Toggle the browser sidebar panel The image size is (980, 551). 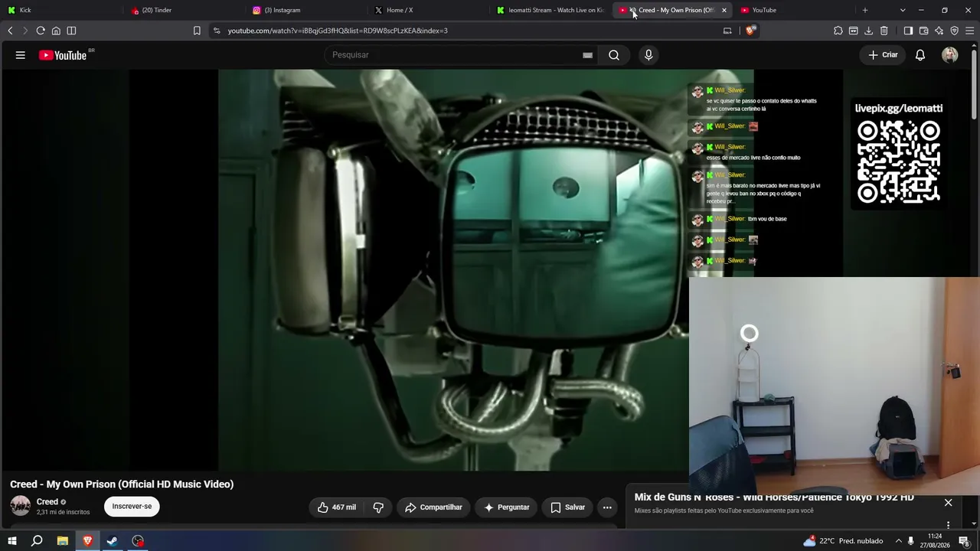pos(908,31)
